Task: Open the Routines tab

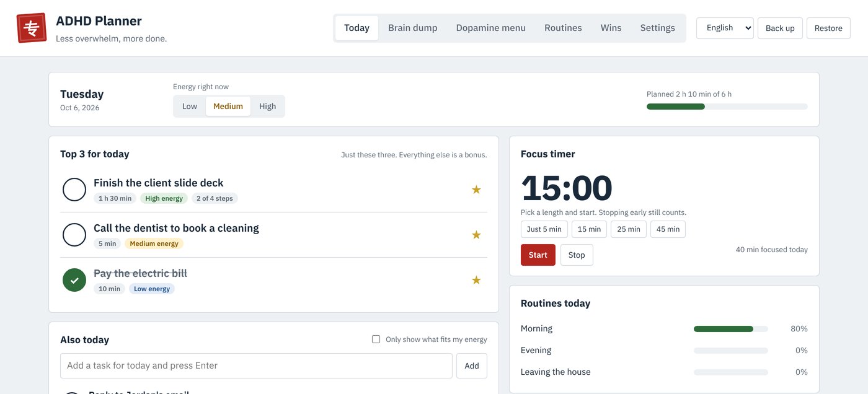Action: (563, 28)
